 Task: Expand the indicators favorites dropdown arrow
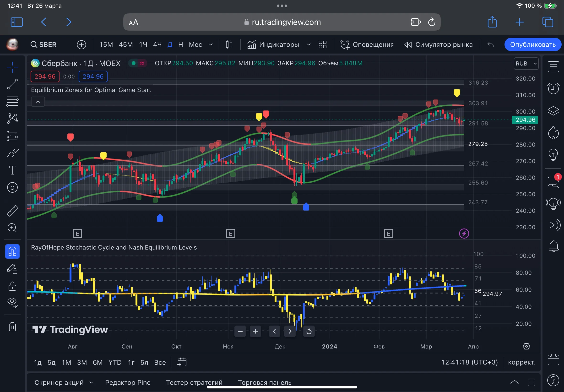[309, 45]
